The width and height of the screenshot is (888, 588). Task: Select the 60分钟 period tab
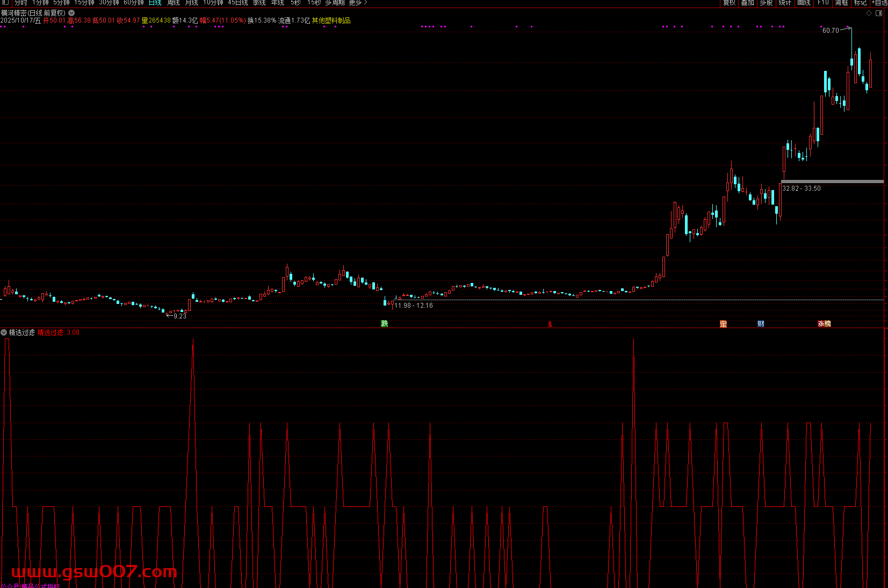(x=133, y=3)
